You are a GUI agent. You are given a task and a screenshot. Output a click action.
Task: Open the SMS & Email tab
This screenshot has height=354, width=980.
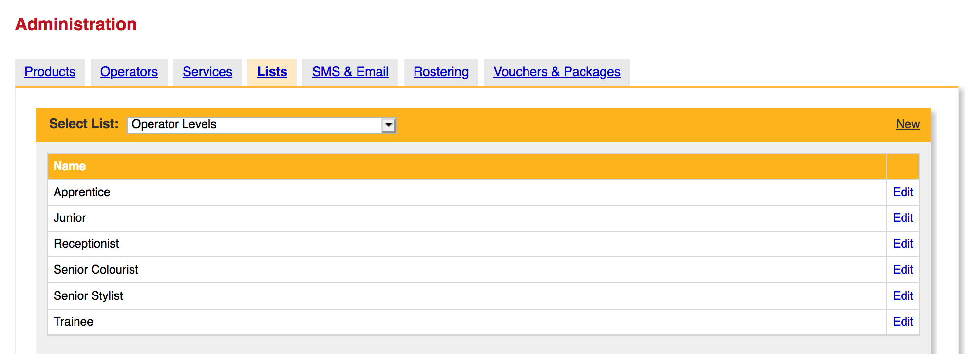coord(350,72)
